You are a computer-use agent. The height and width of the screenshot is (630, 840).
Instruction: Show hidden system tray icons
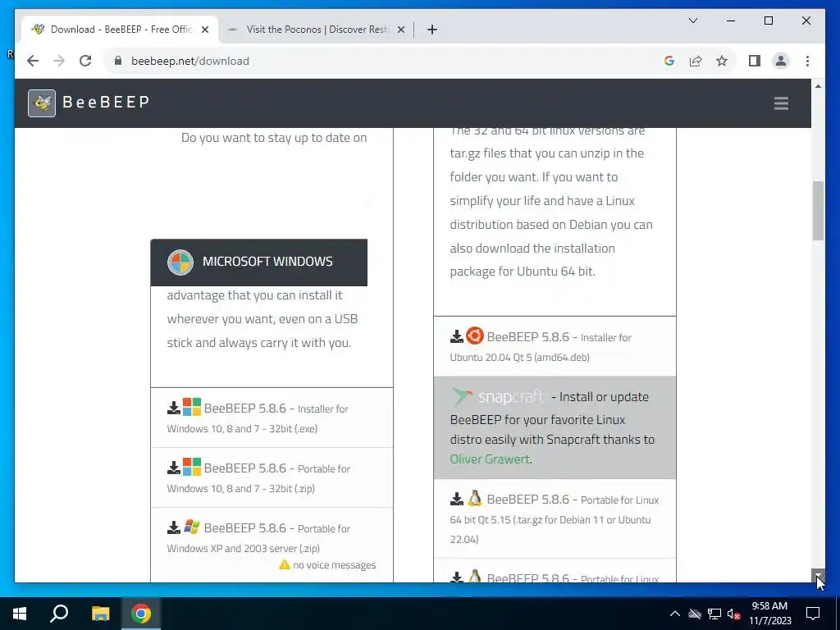coord(675,614)
